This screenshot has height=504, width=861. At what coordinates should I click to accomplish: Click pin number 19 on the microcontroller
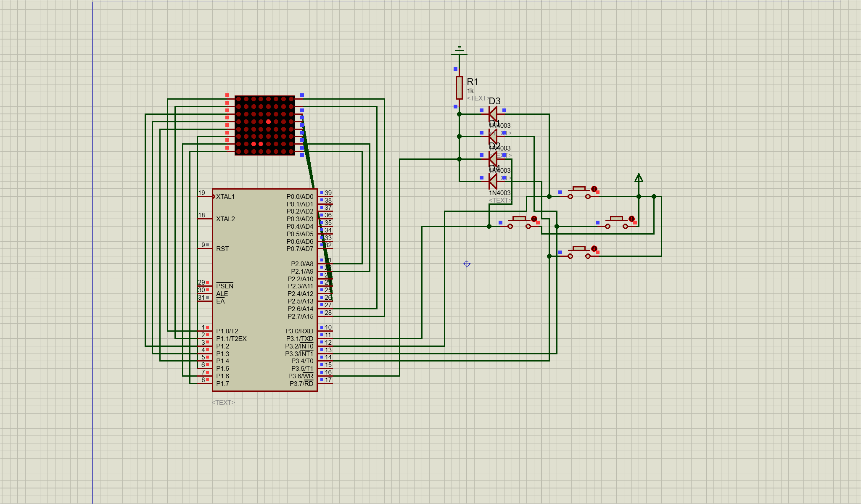tap(201, 193)
